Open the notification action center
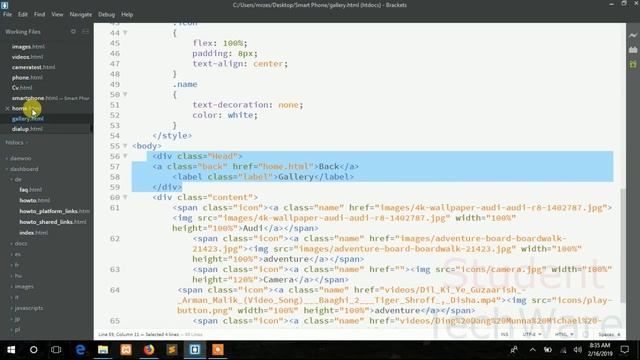 point(624,350)
